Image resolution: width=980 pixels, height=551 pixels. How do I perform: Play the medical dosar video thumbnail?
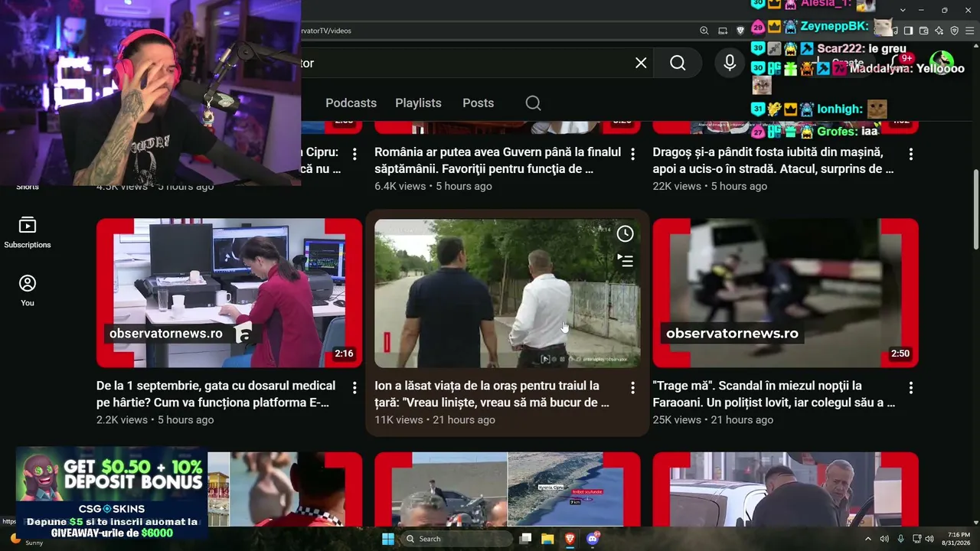[229, 293]
